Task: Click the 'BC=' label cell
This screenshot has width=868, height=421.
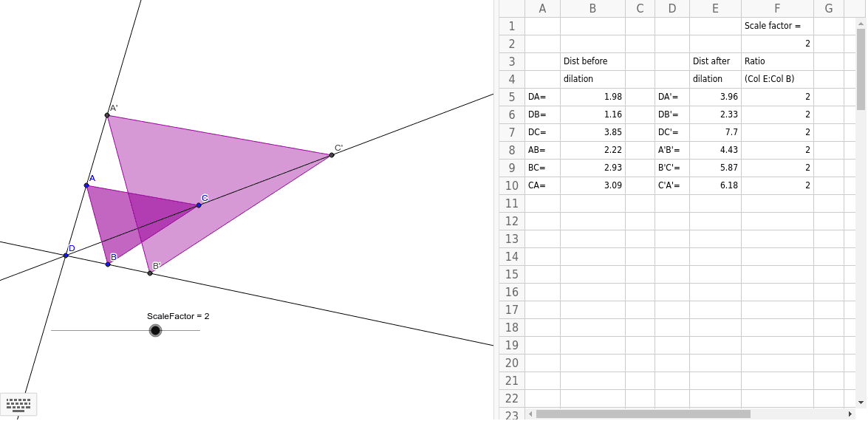Action: tap(542, 168)
